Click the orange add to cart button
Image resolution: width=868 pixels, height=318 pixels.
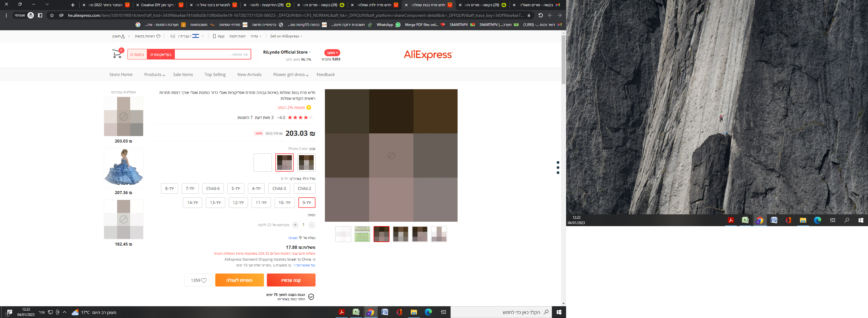pyautogui.click(x=239, y=280)
